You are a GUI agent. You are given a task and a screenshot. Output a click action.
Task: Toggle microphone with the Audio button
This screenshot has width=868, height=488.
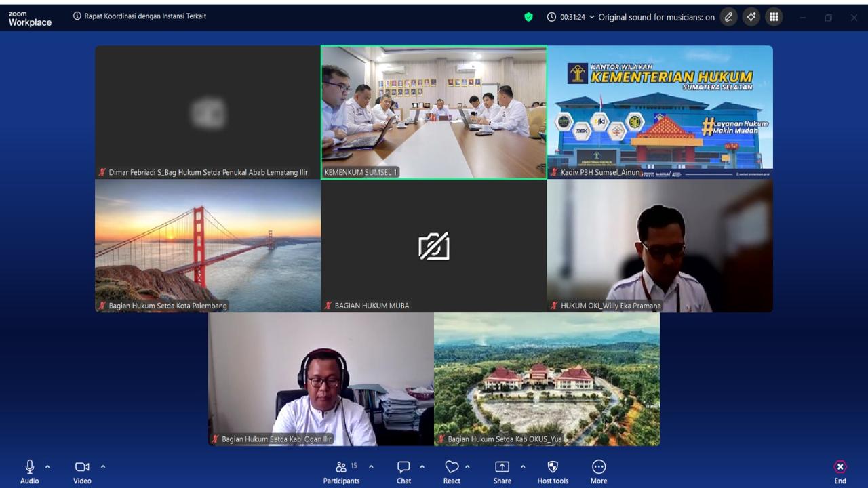pyautogui.click(x=29, y=472)
